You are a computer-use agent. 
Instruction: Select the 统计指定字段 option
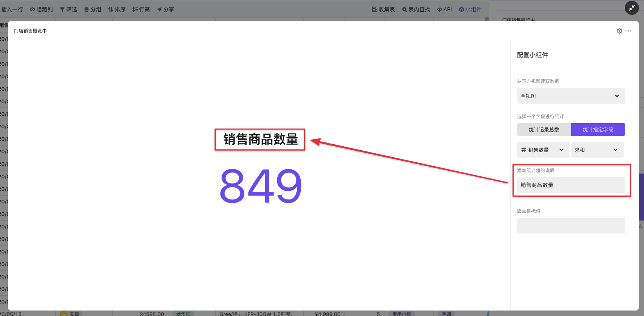point(598,129)
